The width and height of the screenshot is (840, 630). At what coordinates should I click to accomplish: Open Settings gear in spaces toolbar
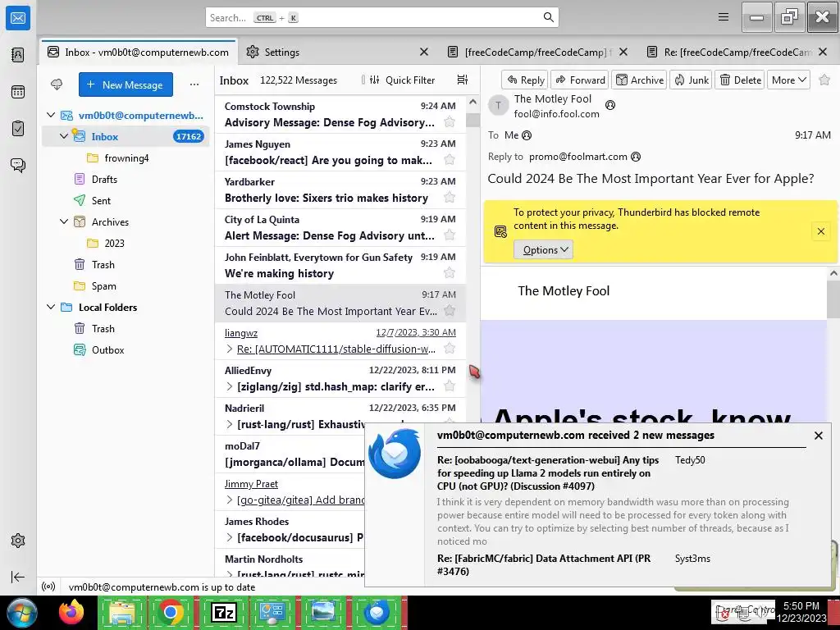pyautogui.click(x=18, y=541)
